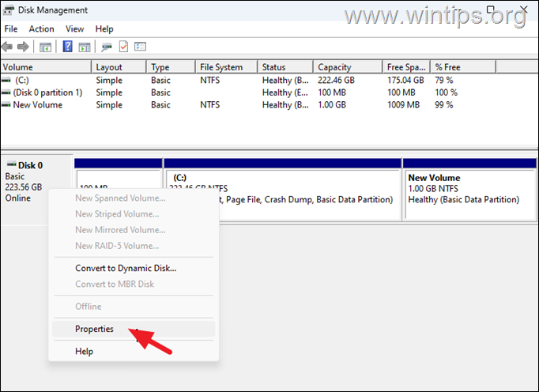Toggle the Show/Hide Action Pane icon

click(x=83, y=47)
